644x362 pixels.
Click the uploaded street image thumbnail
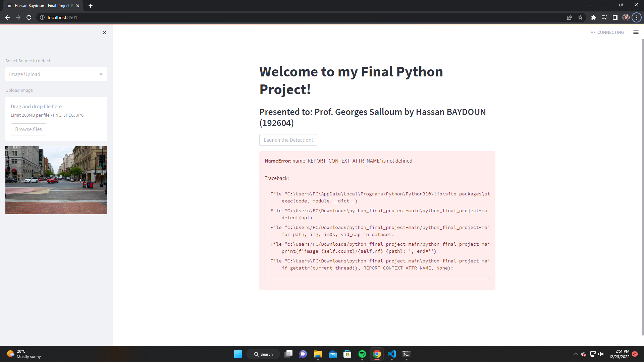click(x=56, y=180)
